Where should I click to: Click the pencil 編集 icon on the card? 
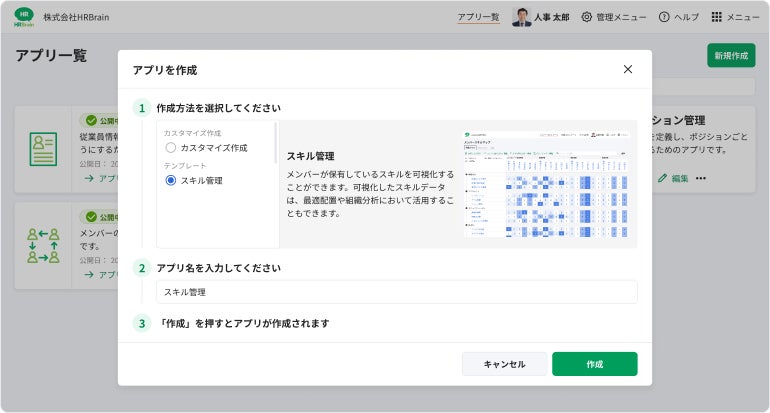(662, 178)
